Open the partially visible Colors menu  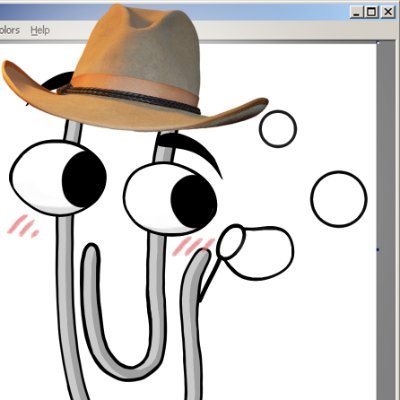(x=10, y=30)
